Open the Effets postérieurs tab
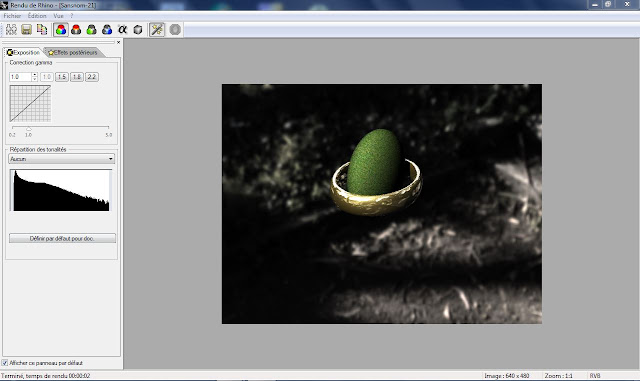This screenshot has width=640, height=381. coord(73,52)
